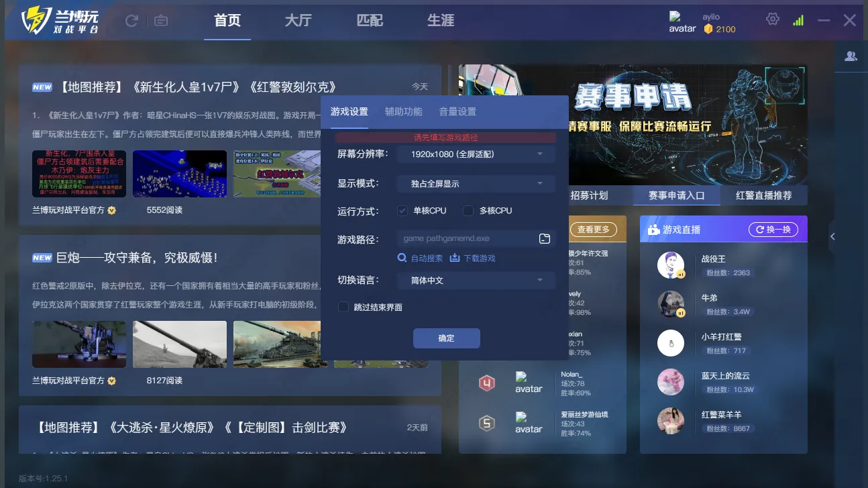The image size is (868, 488).
Task: Click the ayilo profile avatar in the top bar
Action: [x=682, y=22]
